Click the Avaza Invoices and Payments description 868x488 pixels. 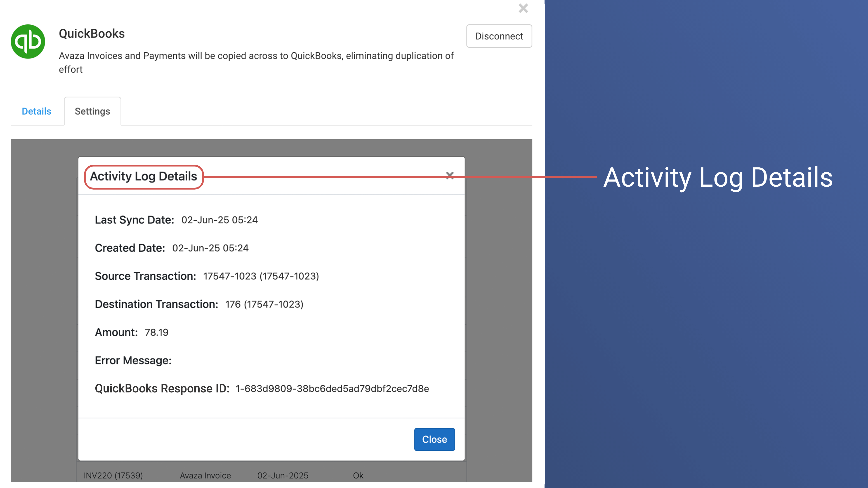256,62
